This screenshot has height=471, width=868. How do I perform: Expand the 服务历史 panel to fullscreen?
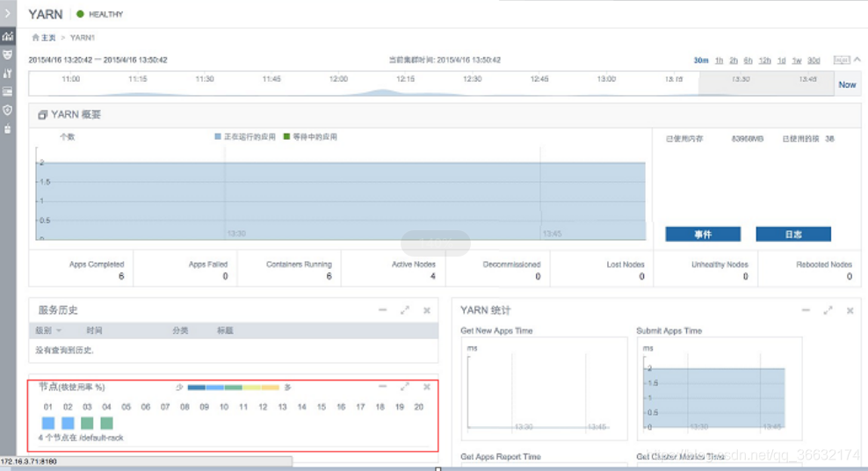tap(405, 310)
